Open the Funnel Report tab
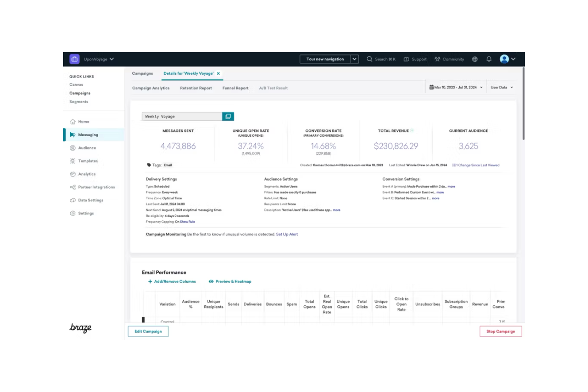Image resolution: width=588 pixels, height=392 pixels. [235, 88]
